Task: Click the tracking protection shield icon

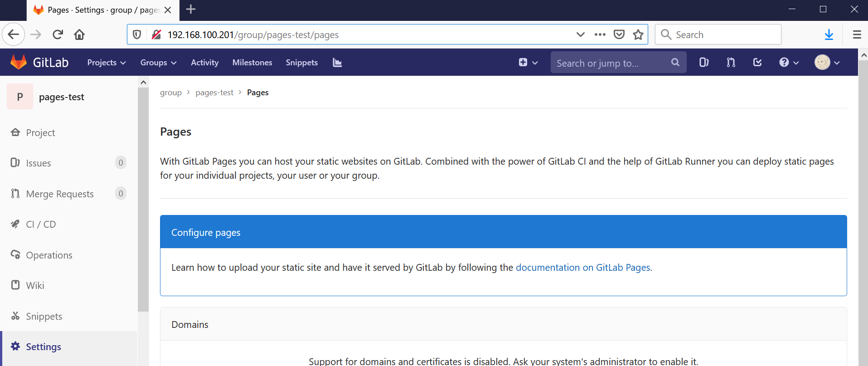Action: [137, 34]
